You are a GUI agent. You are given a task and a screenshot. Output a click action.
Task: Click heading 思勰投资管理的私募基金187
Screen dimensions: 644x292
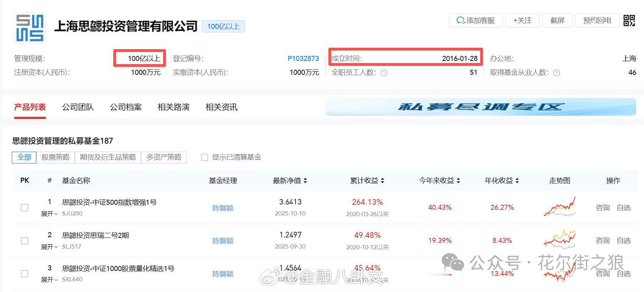pyautogui.click(x=63, y=141)
